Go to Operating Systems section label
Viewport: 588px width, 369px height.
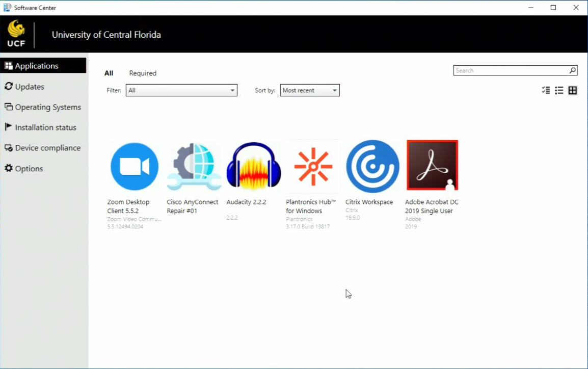coord(48,107)
